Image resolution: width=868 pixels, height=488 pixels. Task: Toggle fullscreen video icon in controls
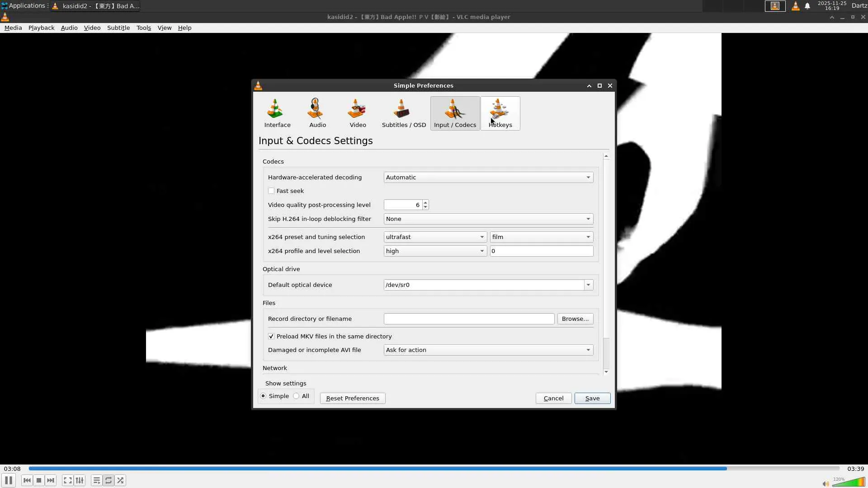67,480
